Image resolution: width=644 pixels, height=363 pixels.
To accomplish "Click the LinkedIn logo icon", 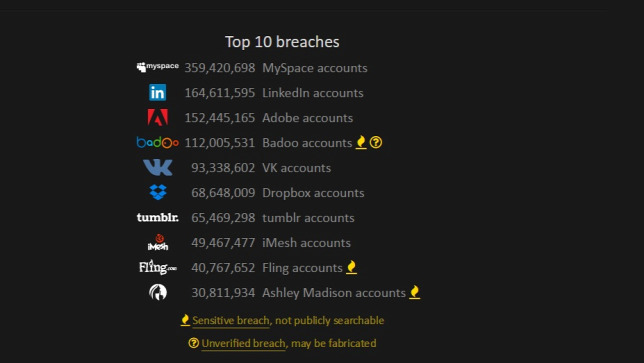I will (x=158, y=92).
